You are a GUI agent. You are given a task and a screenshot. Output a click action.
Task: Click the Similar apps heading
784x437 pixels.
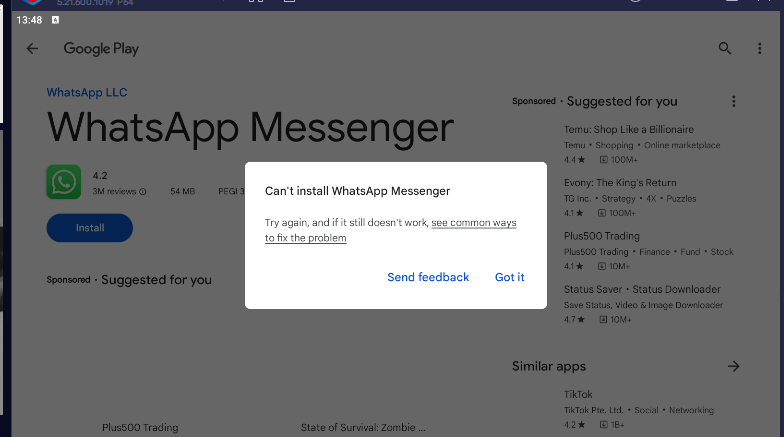(548, 366)
